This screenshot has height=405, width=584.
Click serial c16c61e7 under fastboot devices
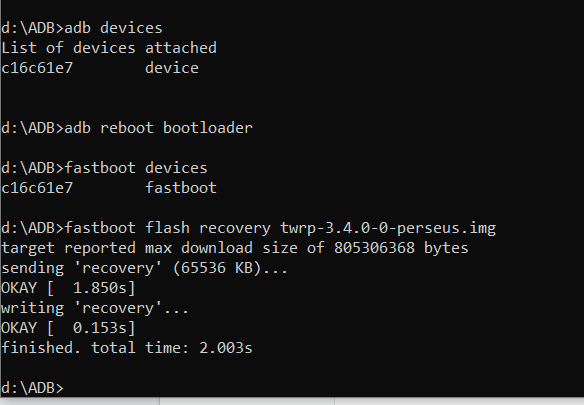coord(37,188)
